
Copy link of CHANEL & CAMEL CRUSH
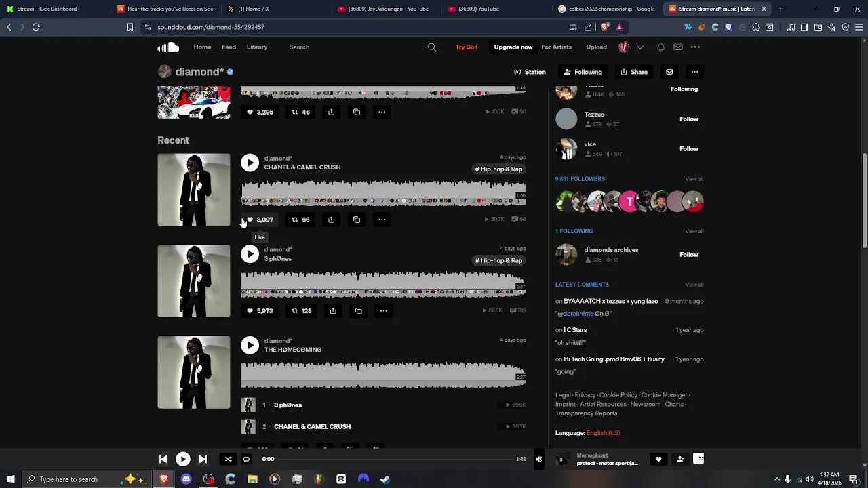(357, 220)
